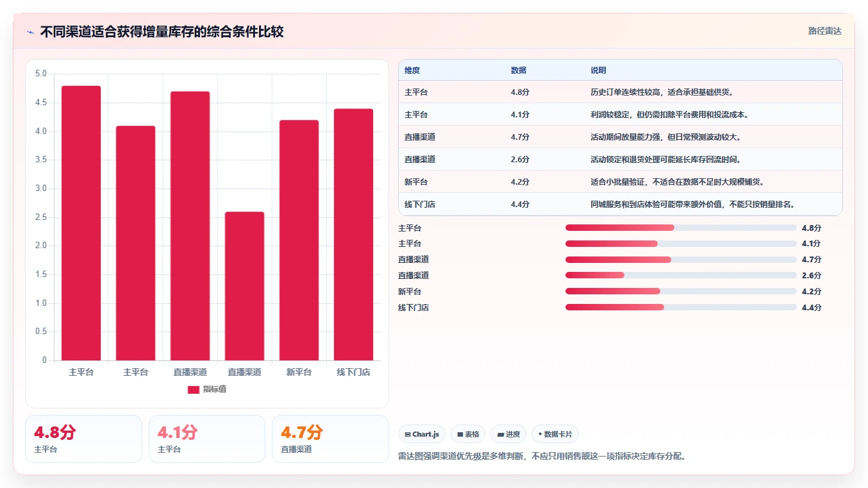Click the 新平台 bar in the bar chart
This screenshot has height=488, width=868.
299,240
